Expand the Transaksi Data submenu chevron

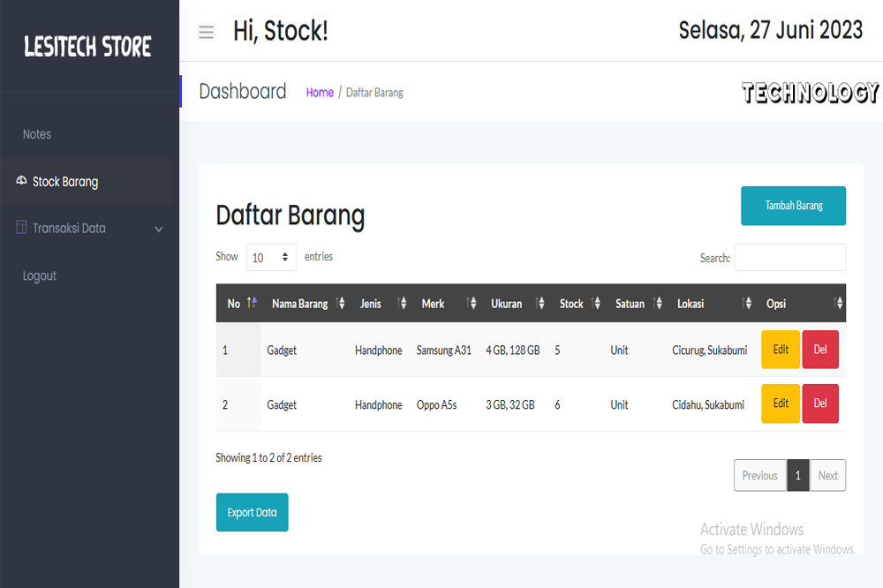coord(159,230)
